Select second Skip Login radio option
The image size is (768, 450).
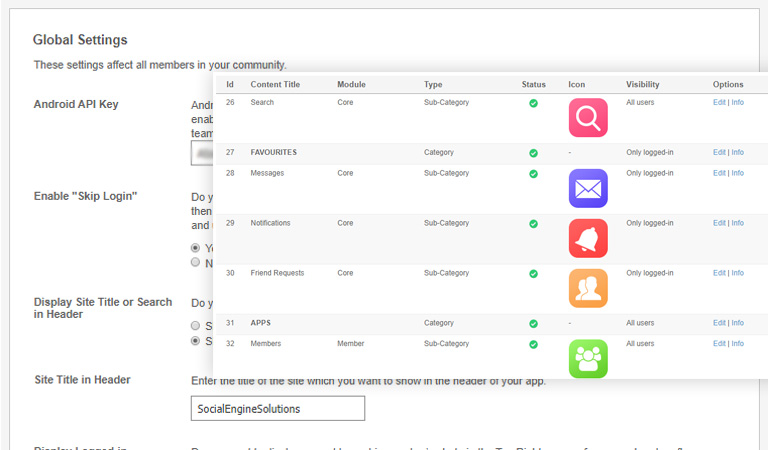(195, 262)
